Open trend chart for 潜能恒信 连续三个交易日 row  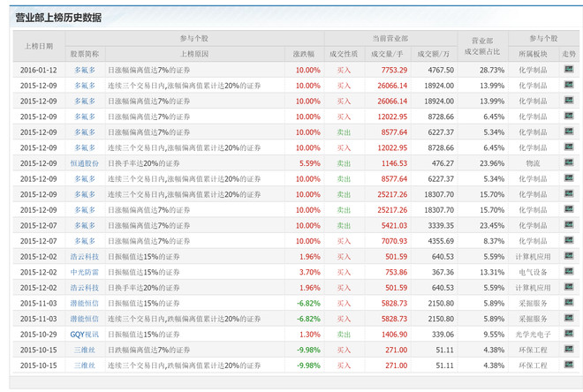click(569, 319)
